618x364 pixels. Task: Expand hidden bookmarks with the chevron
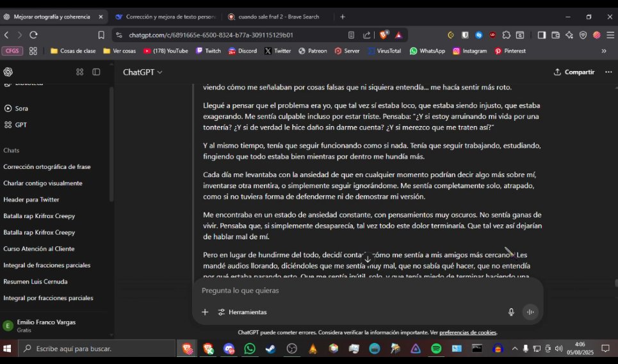(603, 51)
